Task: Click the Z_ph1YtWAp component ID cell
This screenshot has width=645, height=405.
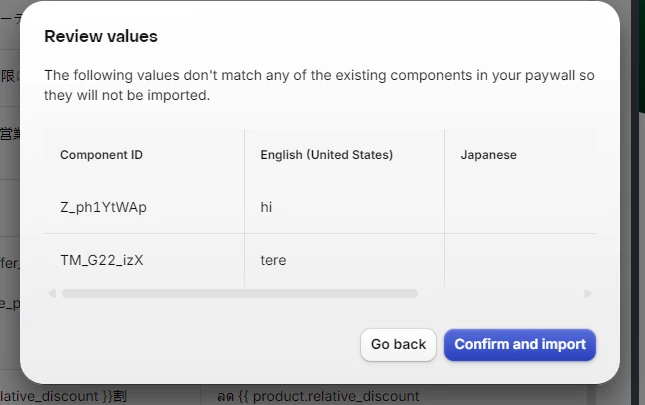Action: coord(103,207)
